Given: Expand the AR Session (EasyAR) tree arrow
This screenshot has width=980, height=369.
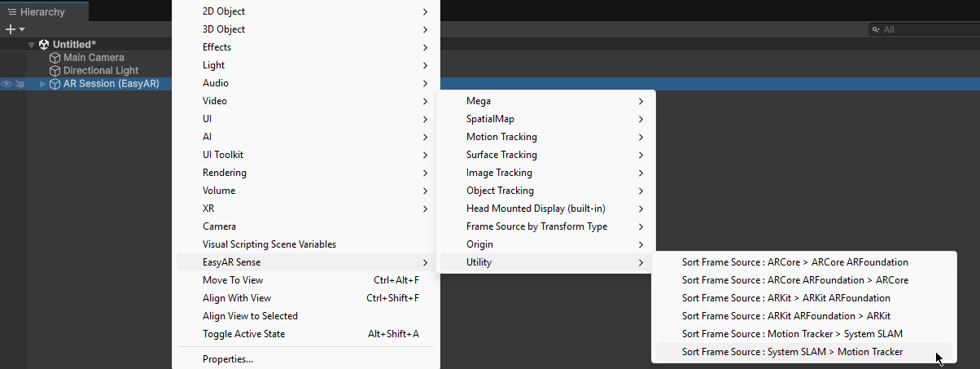Looking at the screenshot, I should [x=43, y=84].
